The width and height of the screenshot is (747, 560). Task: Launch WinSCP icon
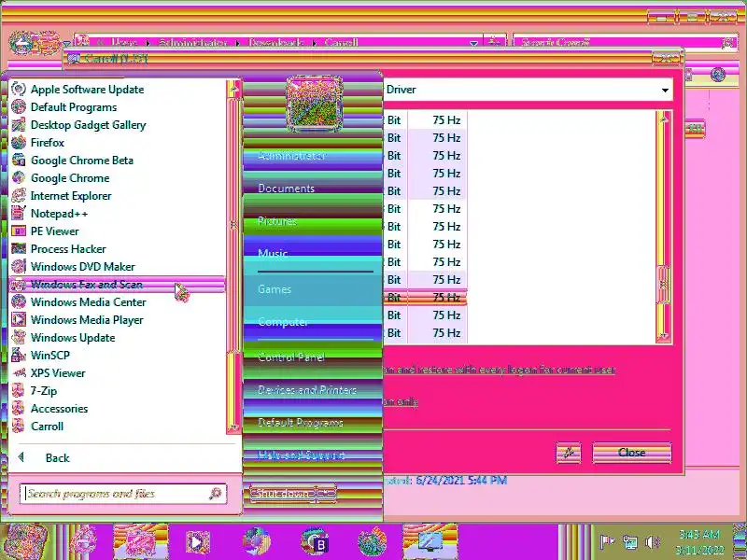[x=19, y=356]
